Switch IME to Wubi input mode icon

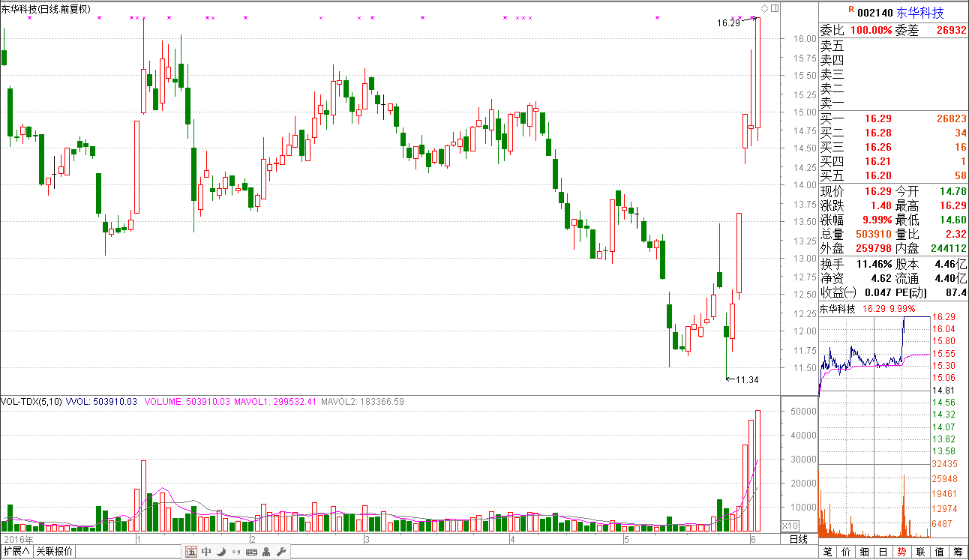192,553
